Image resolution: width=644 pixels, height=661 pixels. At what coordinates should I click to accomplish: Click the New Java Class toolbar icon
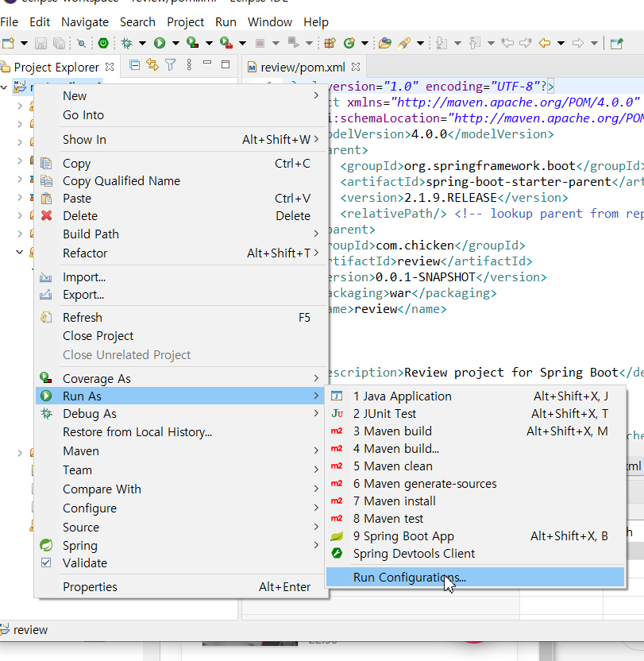coord(349,43)
